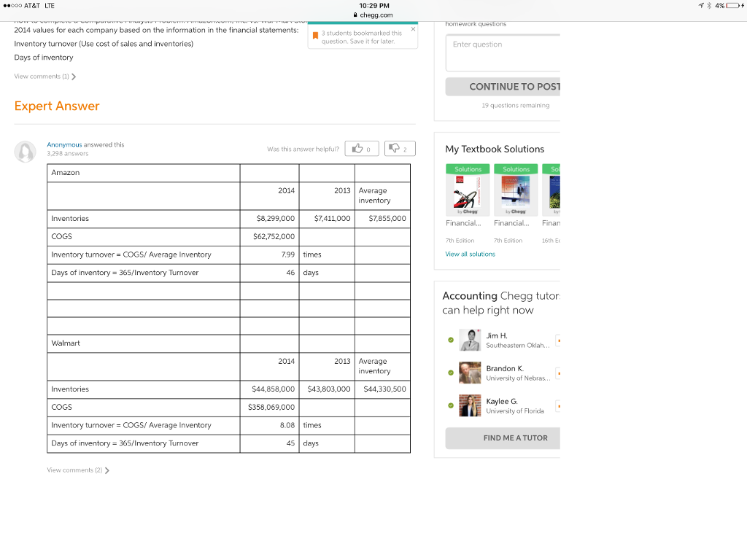Open View all solutions link
The height and width of the screenshot is (560, 747).
point(471,254)
